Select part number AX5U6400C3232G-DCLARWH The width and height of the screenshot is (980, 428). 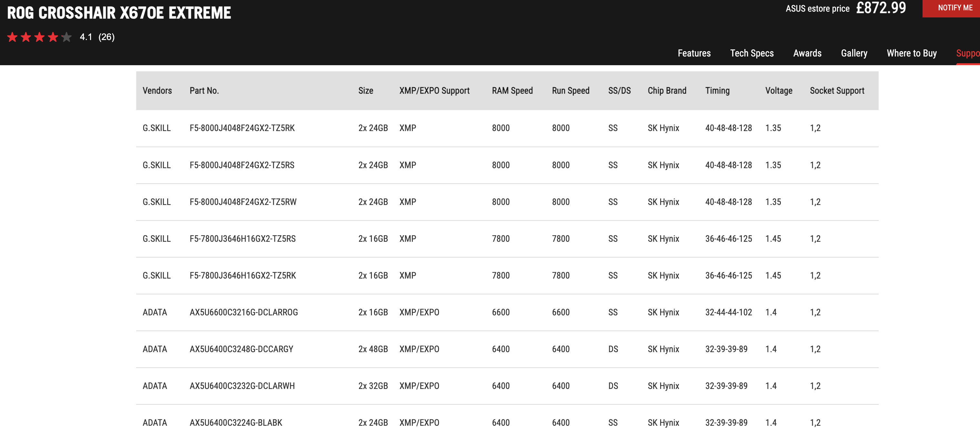click(242, 386)
